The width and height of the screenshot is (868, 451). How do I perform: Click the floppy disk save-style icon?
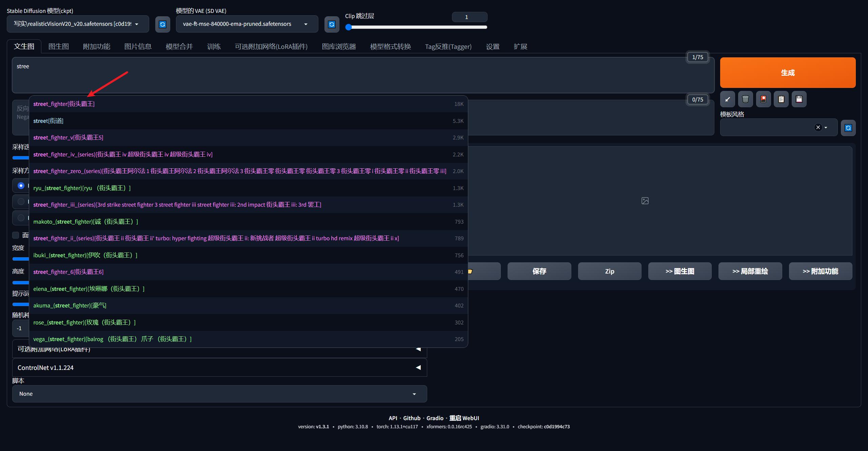click(x=799, y=99)
